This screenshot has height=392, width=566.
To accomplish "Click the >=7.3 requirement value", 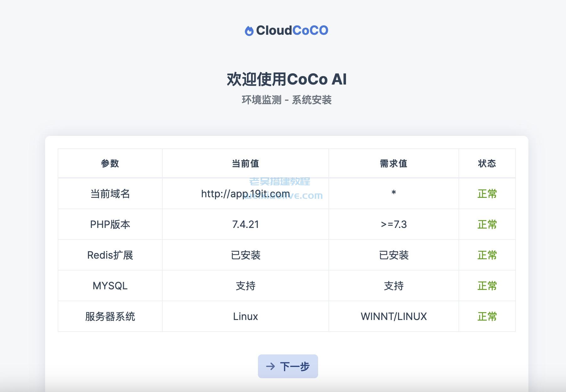I will point(394,224).
